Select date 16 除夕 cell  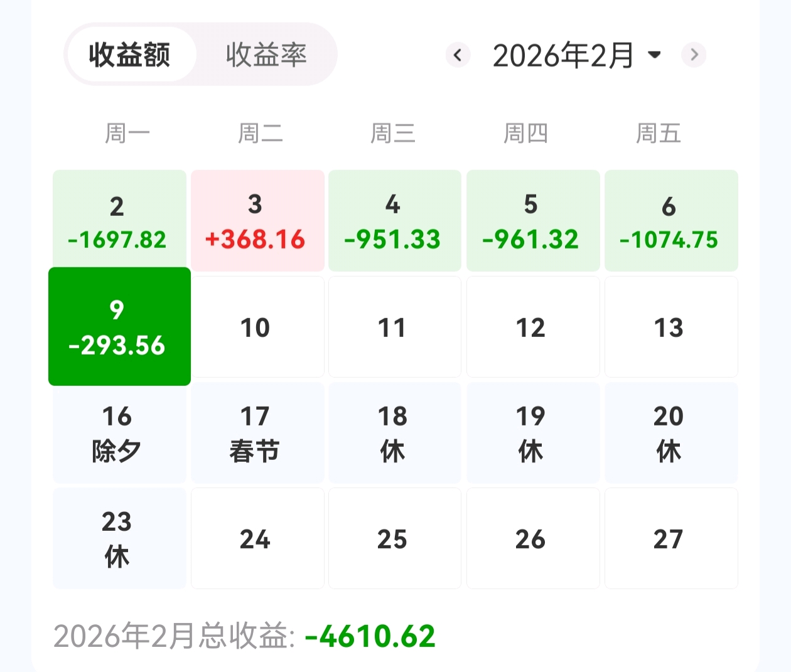point(119,433)
